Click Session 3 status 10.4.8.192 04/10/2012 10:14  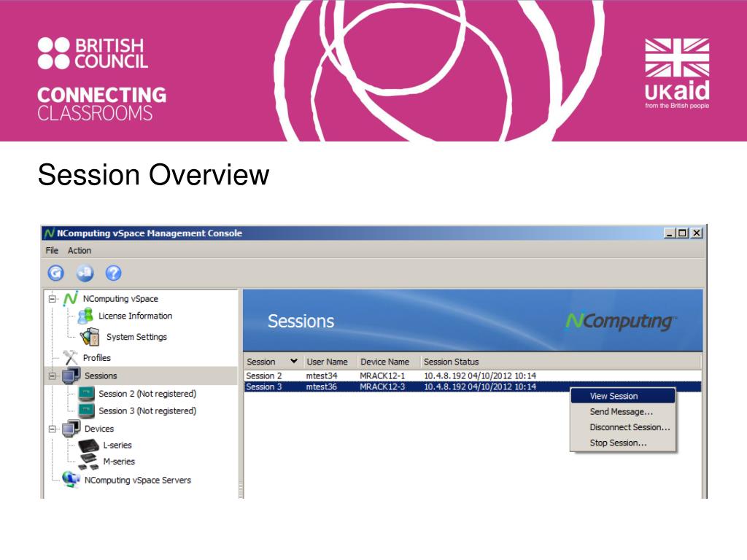tap(480, 386)
